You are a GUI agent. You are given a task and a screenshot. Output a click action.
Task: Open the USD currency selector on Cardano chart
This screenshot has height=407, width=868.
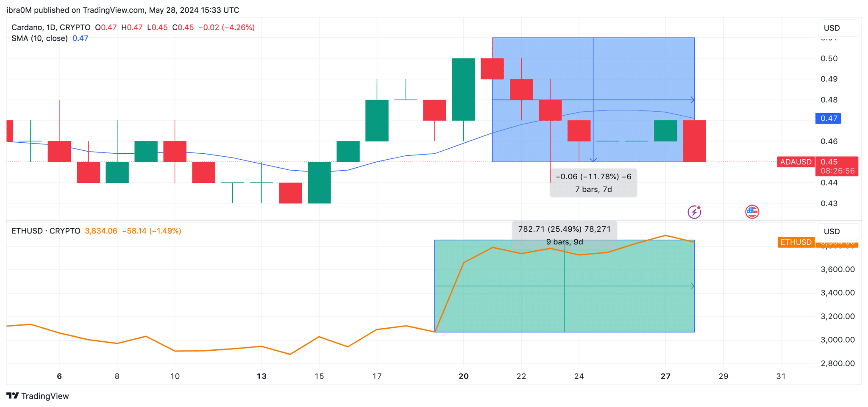pos(838,28)
